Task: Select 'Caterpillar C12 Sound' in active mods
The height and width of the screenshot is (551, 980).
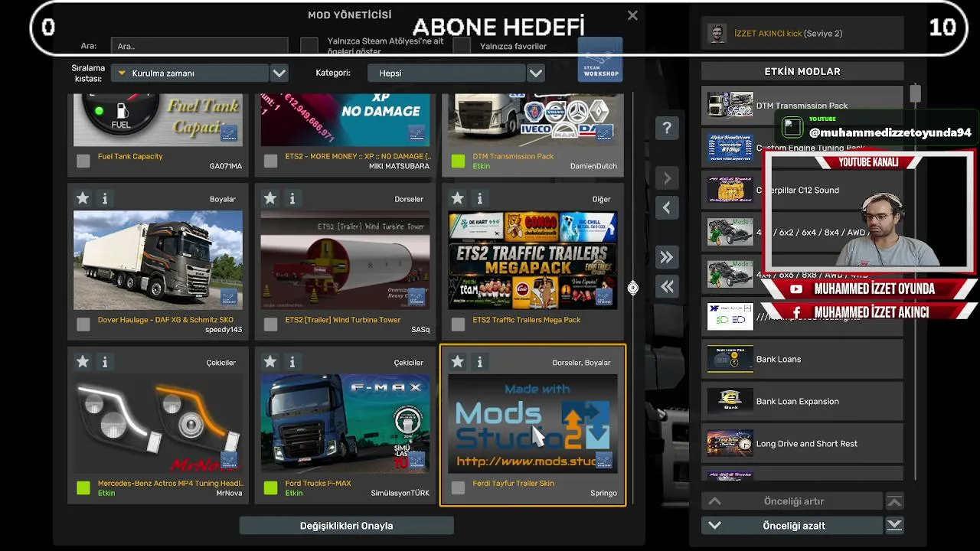Action: pyautogui.click(x=802, y=190)
